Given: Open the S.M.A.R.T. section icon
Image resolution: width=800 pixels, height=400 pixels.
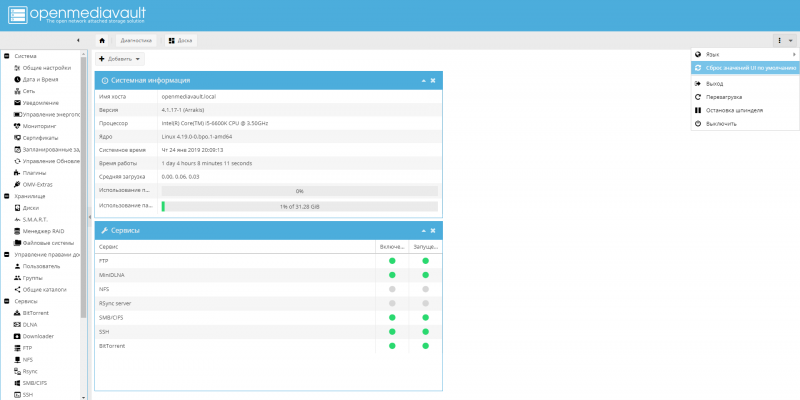Looking at the screenshot, I should [17, 219].
